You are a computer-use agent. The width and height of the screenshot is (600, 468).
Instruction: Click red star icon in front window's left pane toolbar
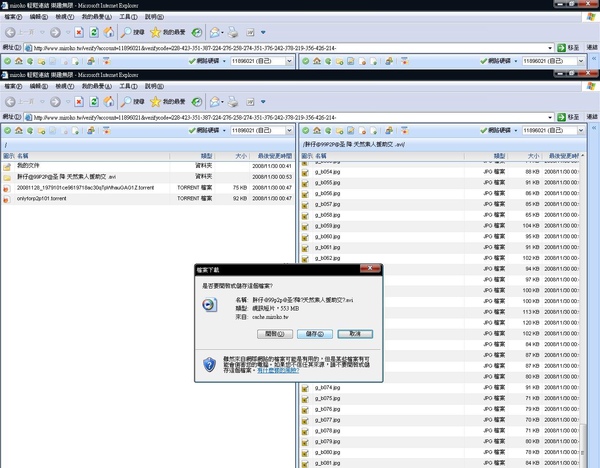point(107,130)
